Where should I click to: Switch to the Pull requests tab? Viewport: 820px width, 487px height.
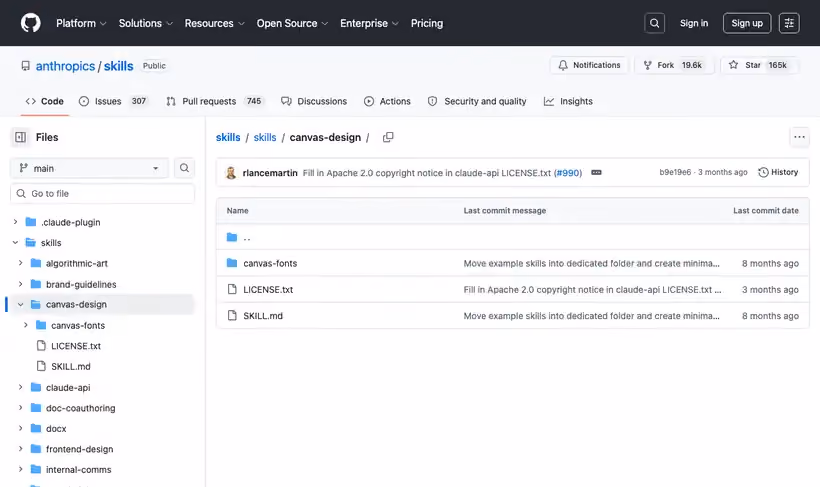pos(214,101)
